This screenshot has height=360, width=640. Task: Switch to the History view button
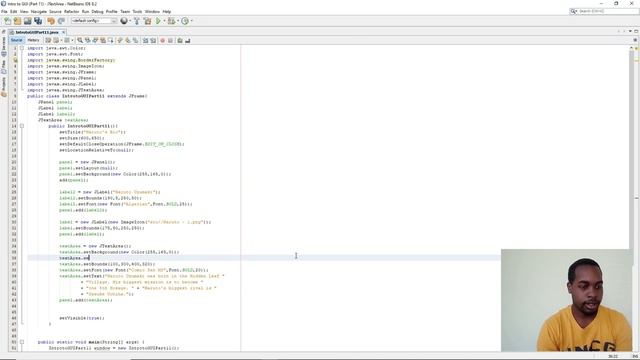[x=33, y=40]
